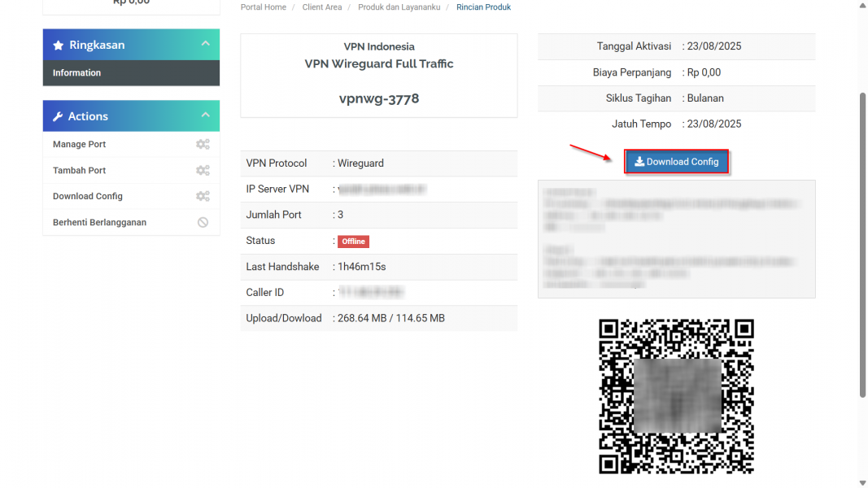The width and height of the screenshot is (868, 488).
Task: Click the Siklus Tagihan value Bulanan
Action: tap(705, 98)
